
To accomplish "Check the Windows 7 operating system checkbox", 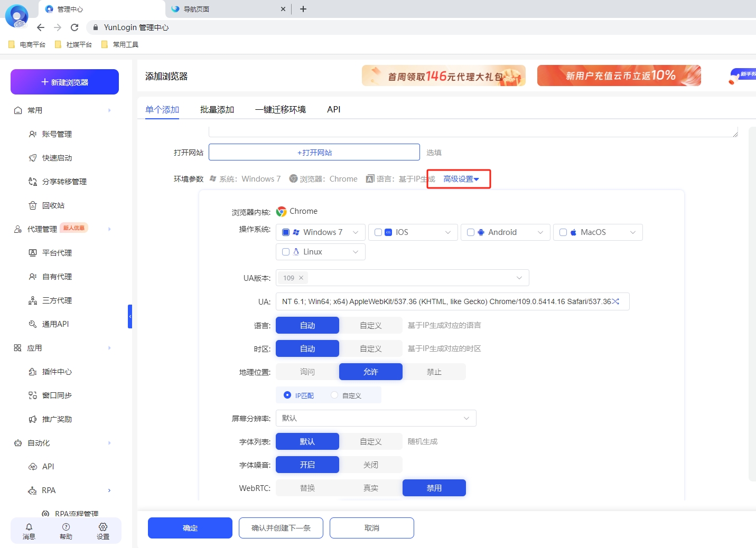I will pyautogui.click(x=286, y=232).
